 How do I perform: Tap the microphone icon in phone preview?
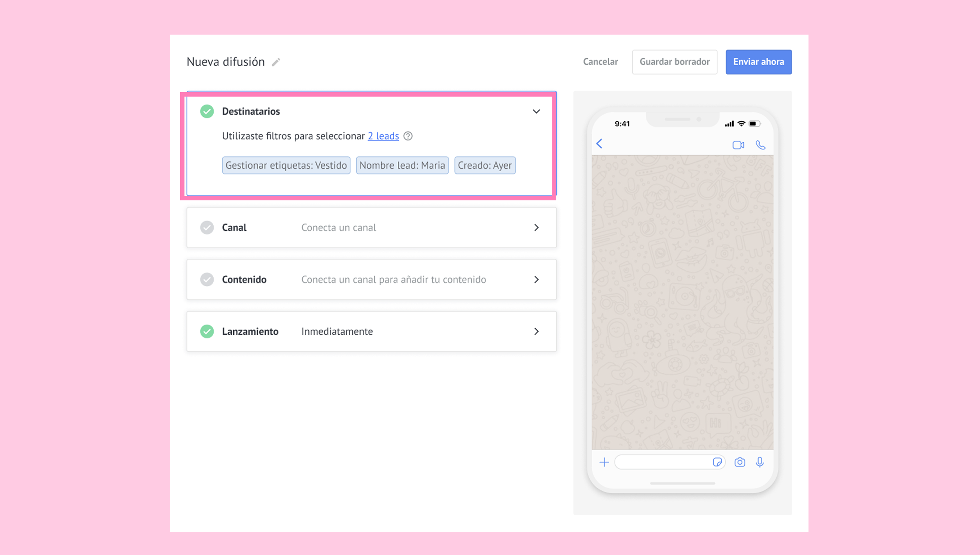coord(760,462)
